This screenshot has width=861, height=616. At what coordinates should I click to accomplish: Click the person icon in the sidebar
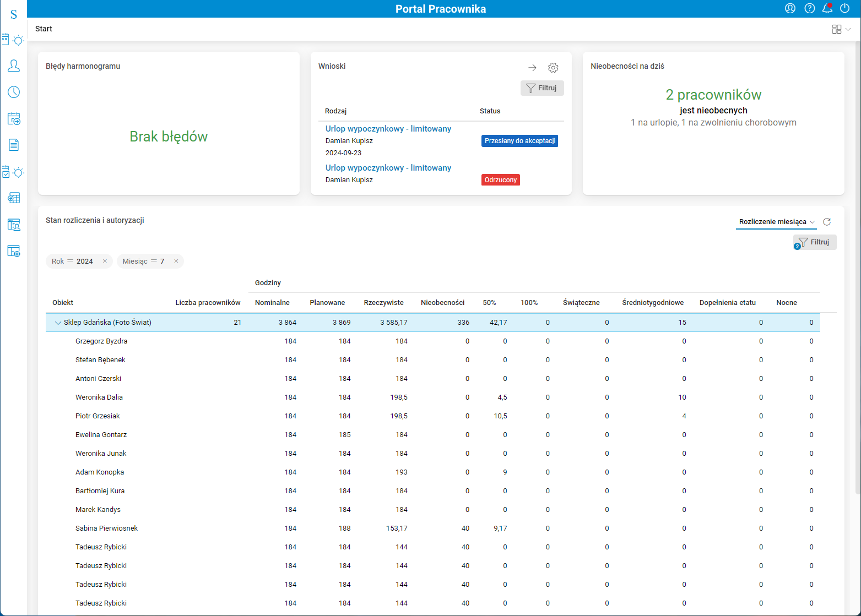(x=14, y=66)
